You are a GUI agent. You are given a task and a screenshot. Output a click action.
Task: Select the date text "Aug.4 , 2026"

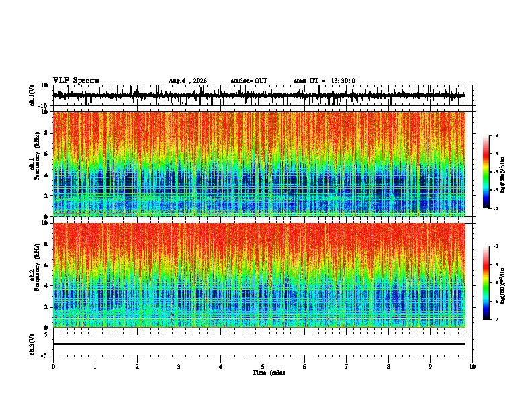(x=187, y=81)
